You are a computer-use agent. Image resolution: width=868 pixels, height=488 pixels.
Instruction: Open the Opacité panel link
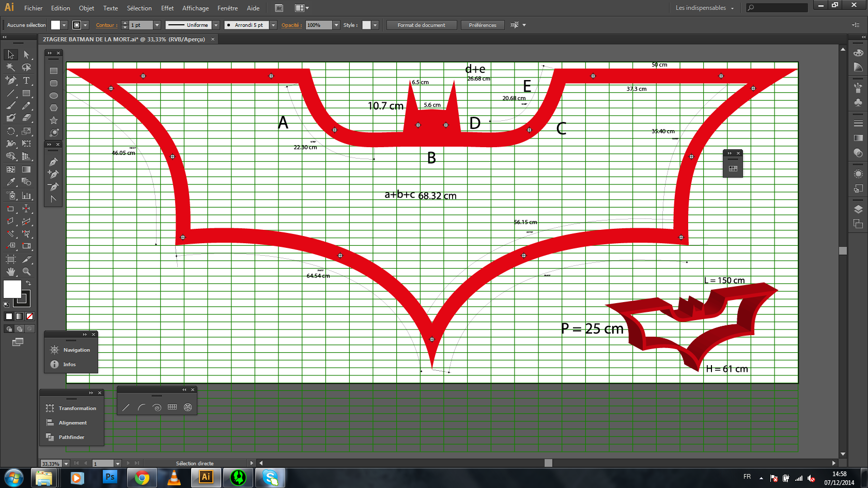click(x=291, y=25)
